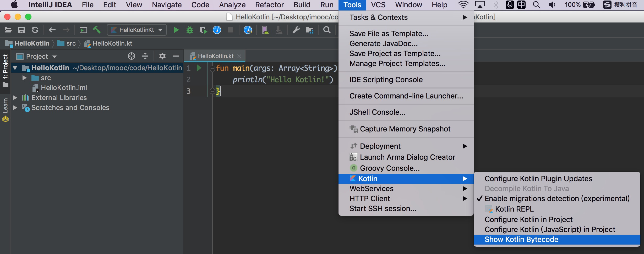Image resolution: width=644 pixels, height=254 pixels.
Task: Collapse all in Project panel
Action: (145, 56)
